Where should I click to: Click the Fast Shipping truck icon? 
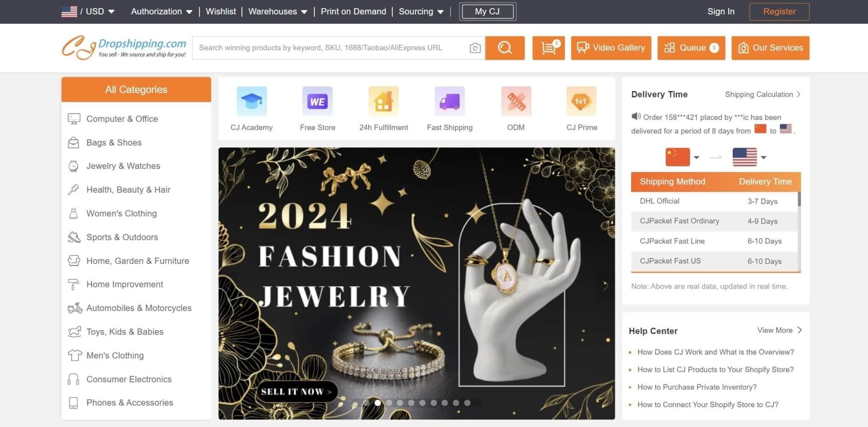(x=449, y=102)
